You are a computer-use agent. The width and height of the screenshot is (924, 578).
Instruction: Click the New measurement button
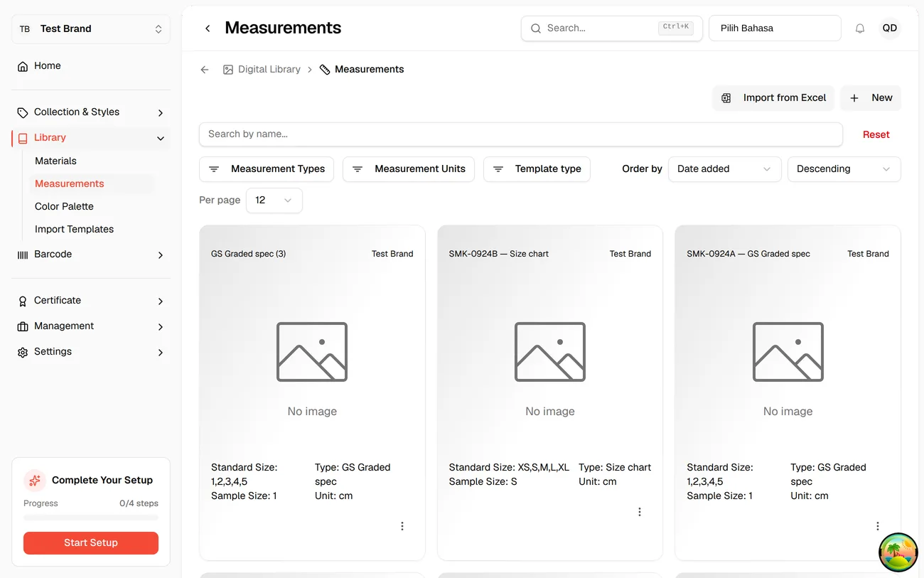coord(871,98)
